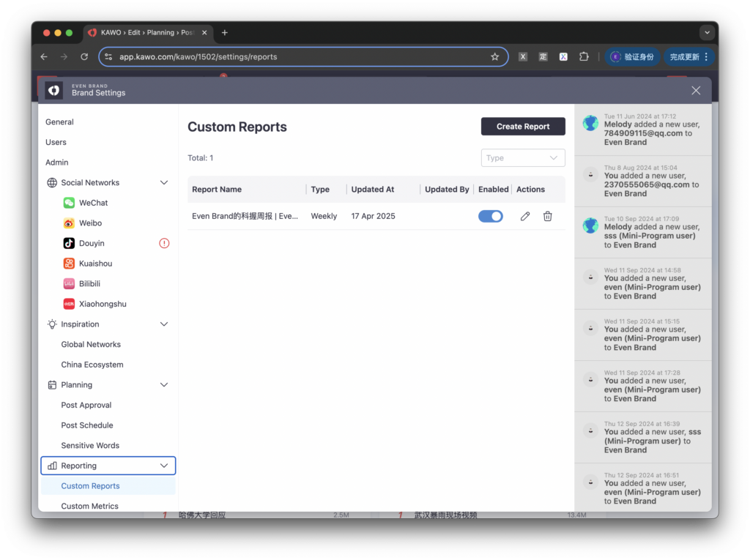Open WeChat network settings

tap(93, 203)
